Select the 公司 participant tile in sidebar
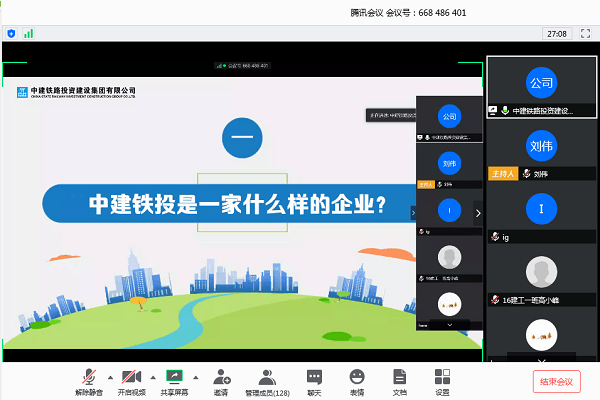600x400 pixels. 541,84
